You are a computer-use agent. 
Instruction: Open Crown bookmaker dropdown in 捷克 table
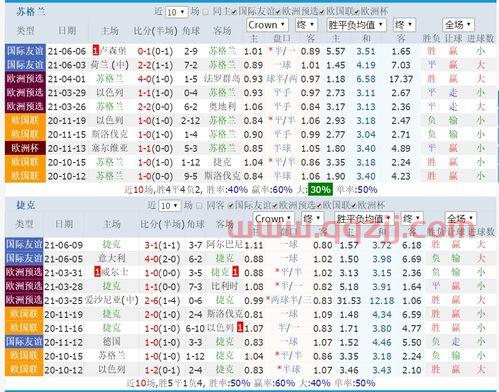273,219
